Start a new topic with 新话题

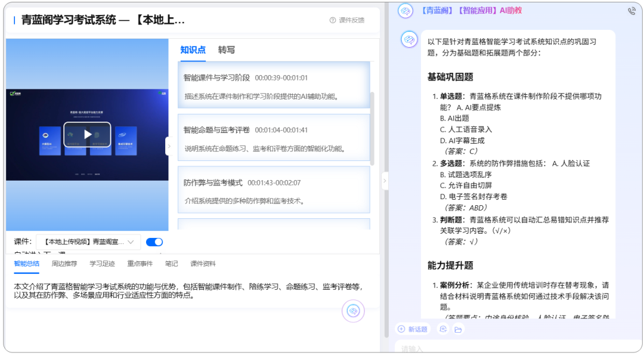[414, 329]
